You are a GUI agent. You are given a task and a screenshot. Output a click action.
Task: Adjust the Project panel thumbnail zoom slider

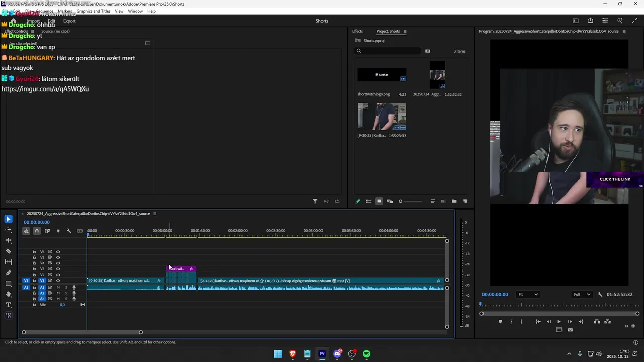411,201
